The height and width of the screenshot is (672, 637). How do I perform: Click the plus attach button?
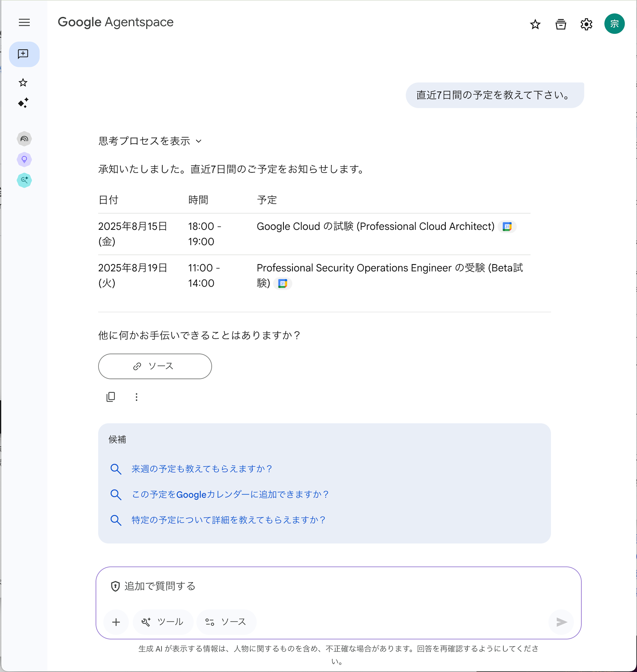coord(116,622)
